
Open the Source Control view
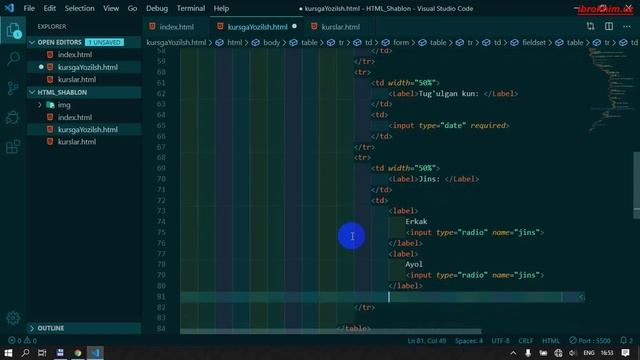pyautogui.click(x=13, y=88)
